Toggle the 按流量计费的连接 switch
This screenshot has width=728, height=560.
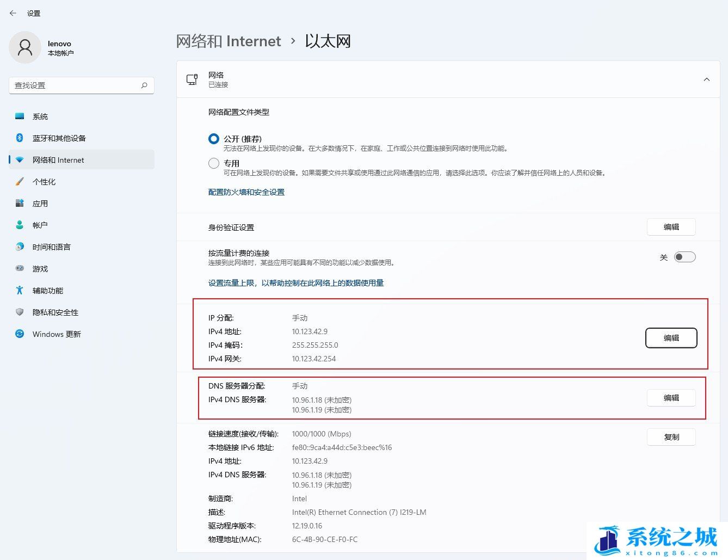[684, 257]
